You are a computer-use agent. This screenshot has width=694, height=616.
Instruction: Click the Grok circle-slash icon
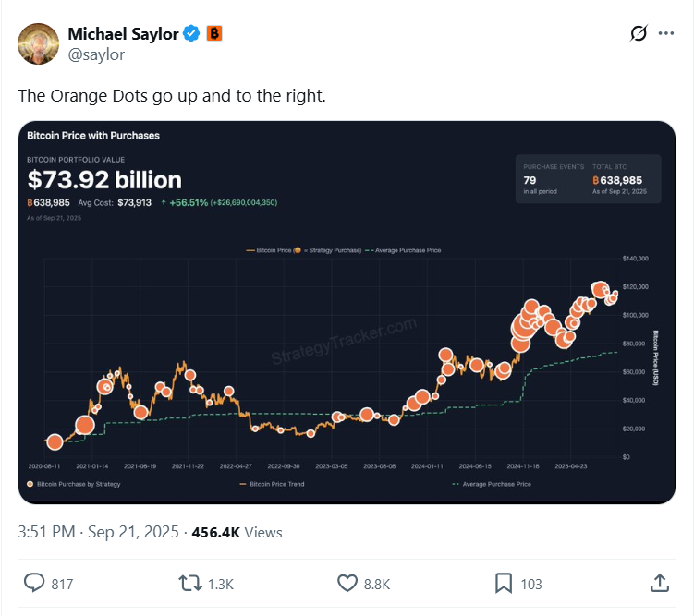(638, 34)
